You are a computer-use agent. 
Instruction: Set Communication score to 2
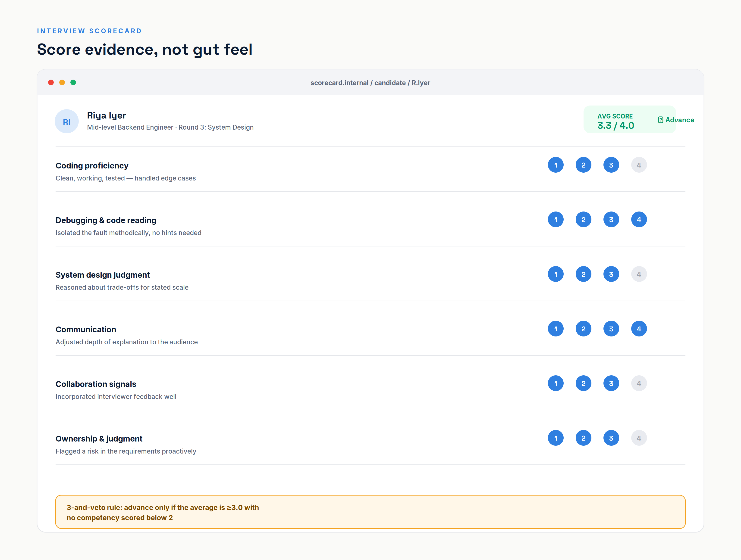[x=583, y=329]
